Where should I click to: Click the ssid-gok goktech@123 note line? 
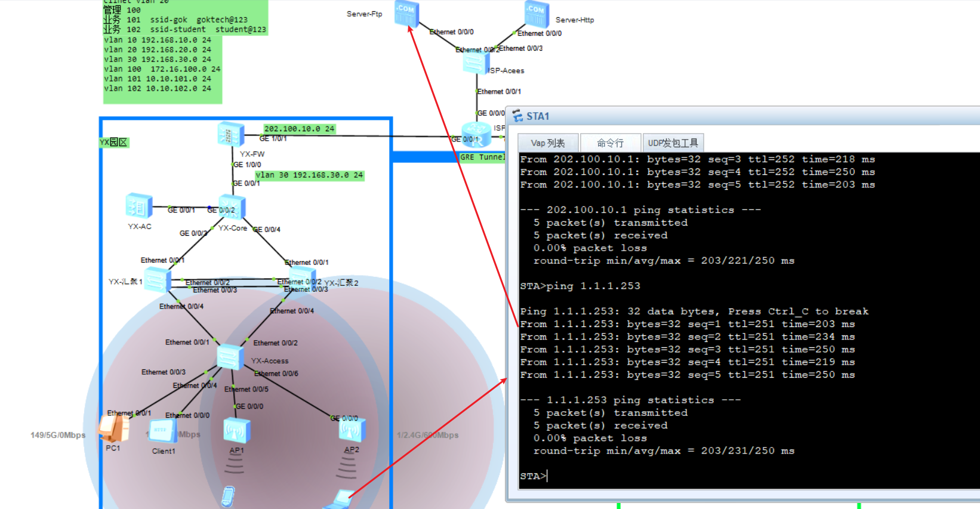(x=199, y=20)
